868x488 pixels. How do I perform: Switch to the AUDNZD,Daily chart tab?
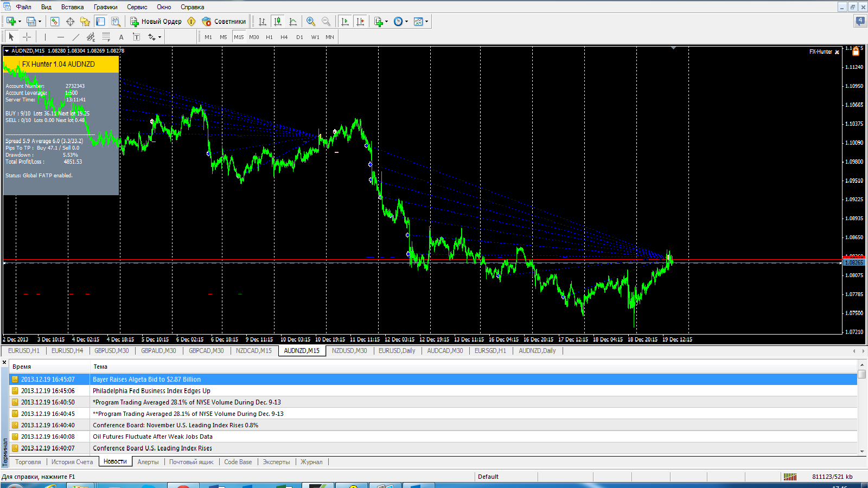(537, 351)
